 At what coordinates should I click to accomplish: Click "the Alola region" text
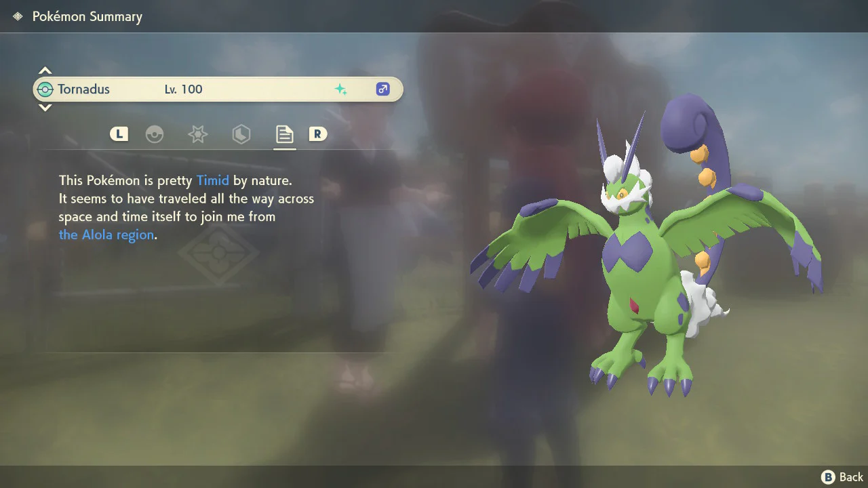click(106, 235)
